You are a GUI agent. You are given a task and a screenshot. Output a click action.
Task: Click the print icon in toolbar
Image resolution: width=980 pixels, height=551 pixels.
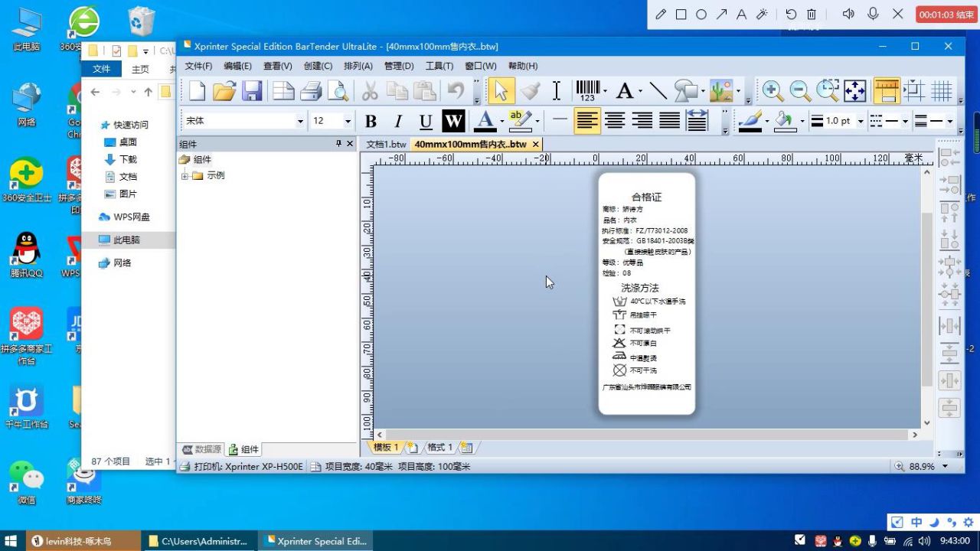pos(311,91)
